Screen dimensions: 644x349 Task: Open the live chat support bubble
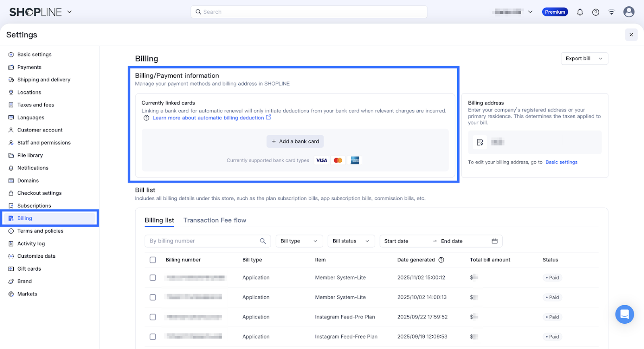pos(624,314)
